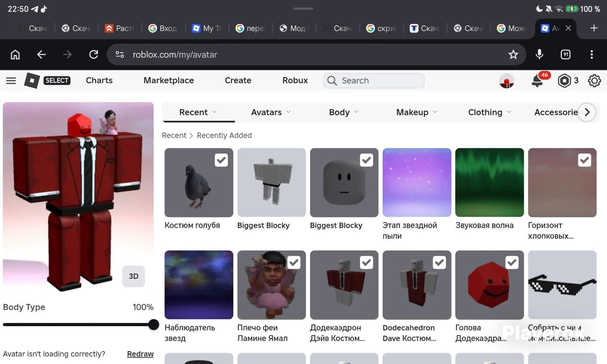Image resolution: width=607 pixels, height=364 pixels.
Task: Equip the pixel sunglasses item
Action: 562,285
